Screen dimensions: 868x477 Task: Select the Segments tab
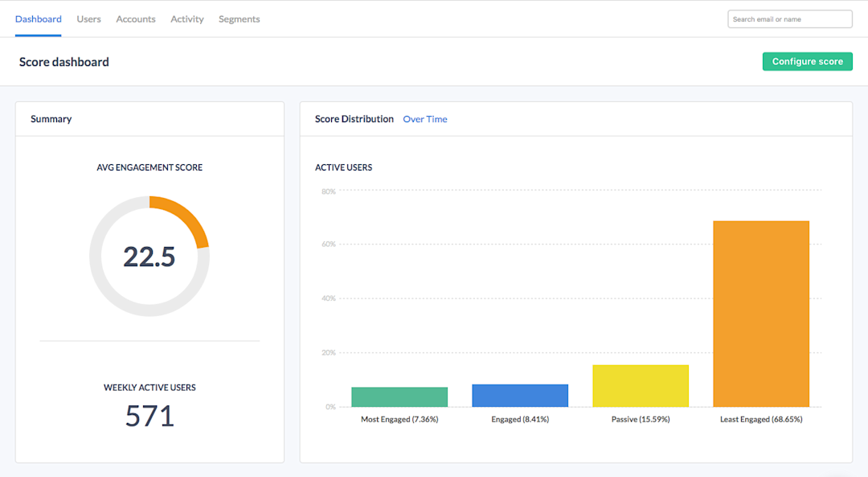point(240,19)
